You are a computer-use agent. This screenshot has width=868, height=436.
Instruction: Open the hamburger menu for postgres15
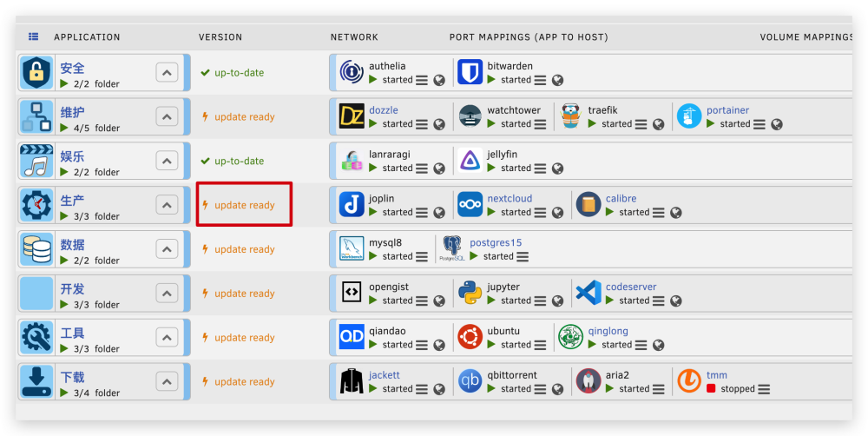click(x=523, y=256)
